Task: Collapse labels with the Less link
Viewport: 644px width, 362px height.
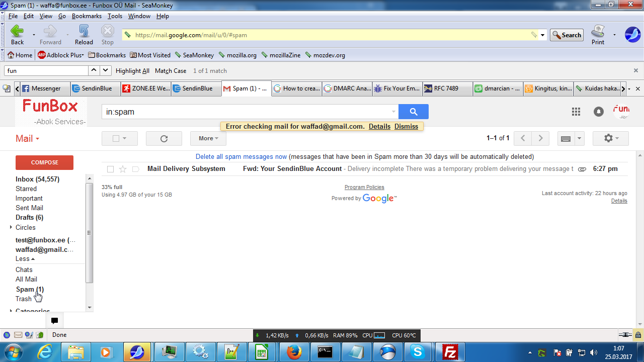Action: [25, 259]
